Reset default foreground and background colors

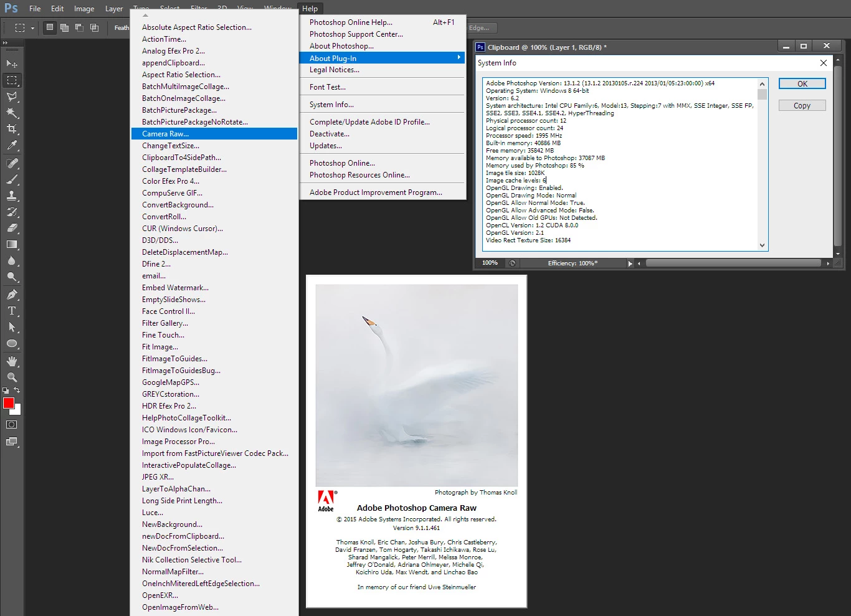tap(6, 391)
